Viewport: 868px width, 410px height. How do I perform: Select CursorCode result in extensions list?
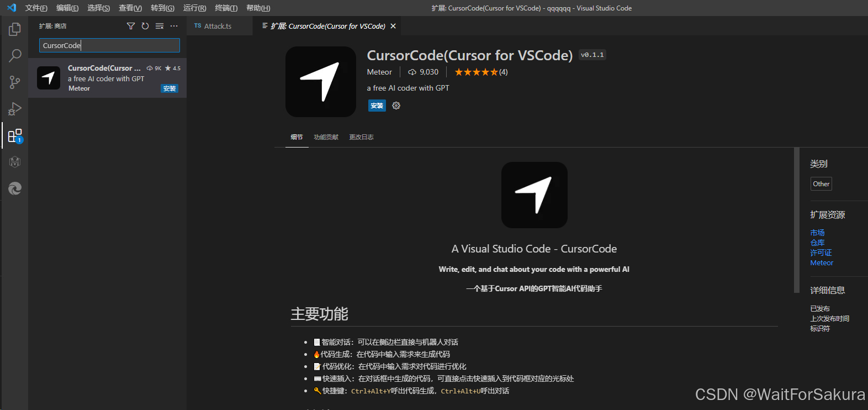point(108,78)
